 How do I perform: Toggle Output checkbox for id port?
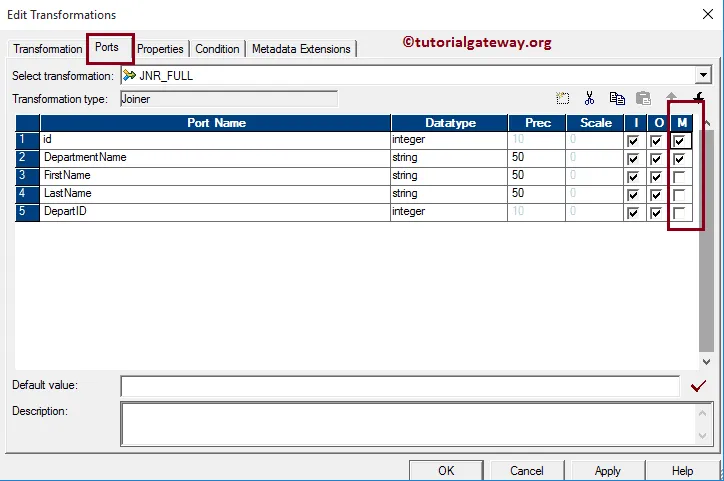coord(656,141)
